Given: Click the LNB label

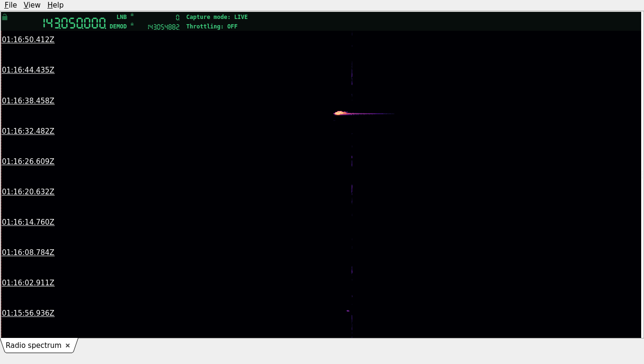Looking at the screenshot, I should 122,17.
